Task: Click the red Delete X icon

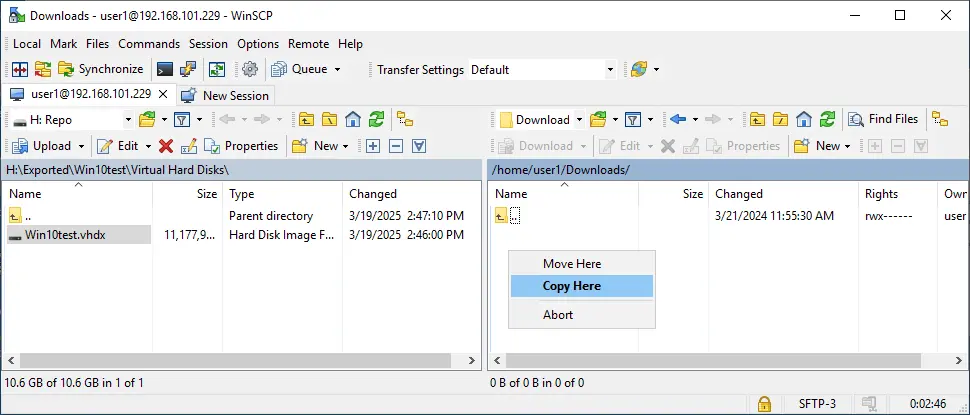Action: (x=165, y=146)
